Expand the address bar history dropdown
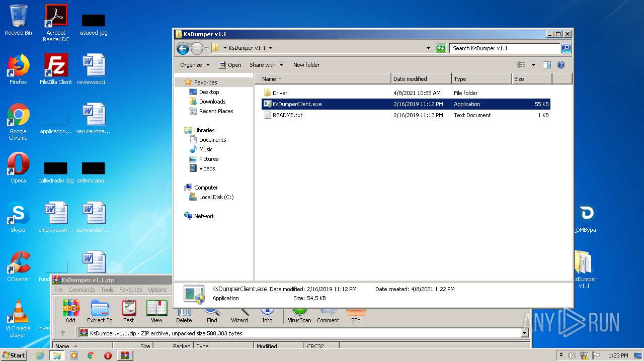 tap(428, 48)
